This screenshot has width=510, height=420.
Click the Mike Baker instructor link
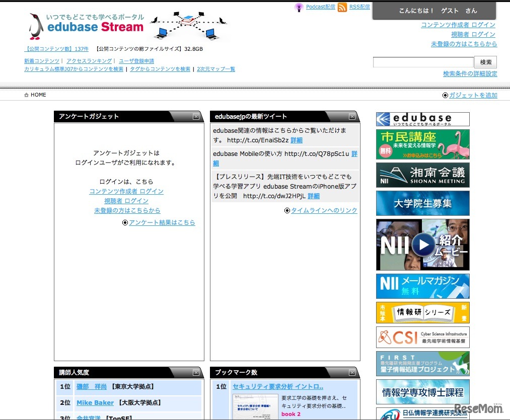point(95,402)
